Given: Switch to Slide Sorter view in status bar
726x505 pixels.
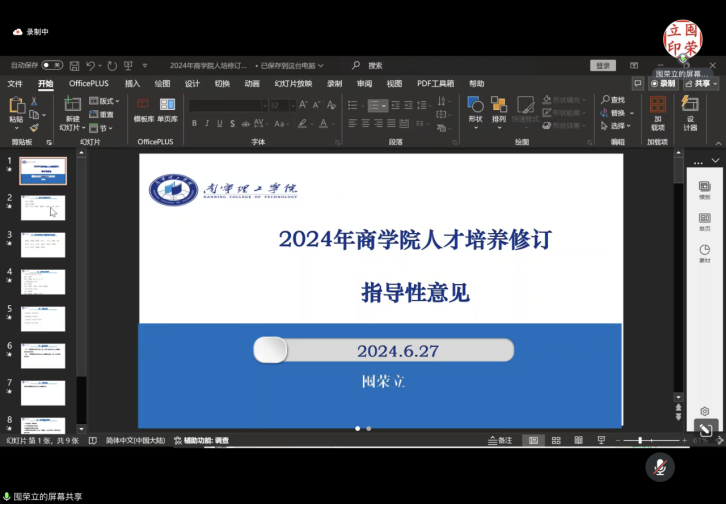Looking at the screenshot, I should click(555, 440).
